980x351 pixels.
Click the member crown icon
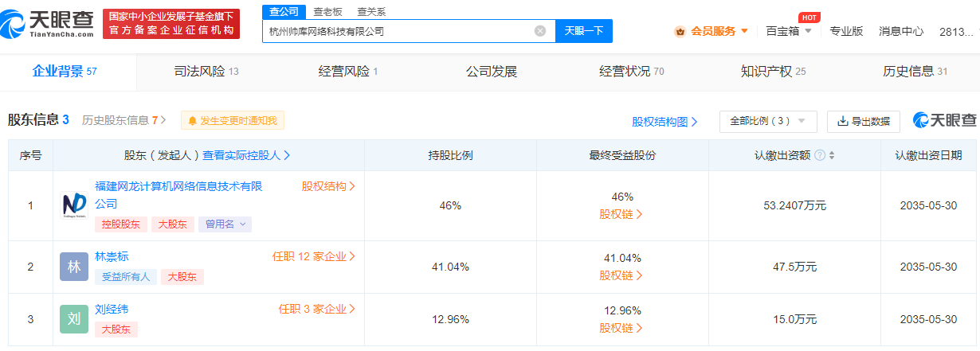pos(680,31)
